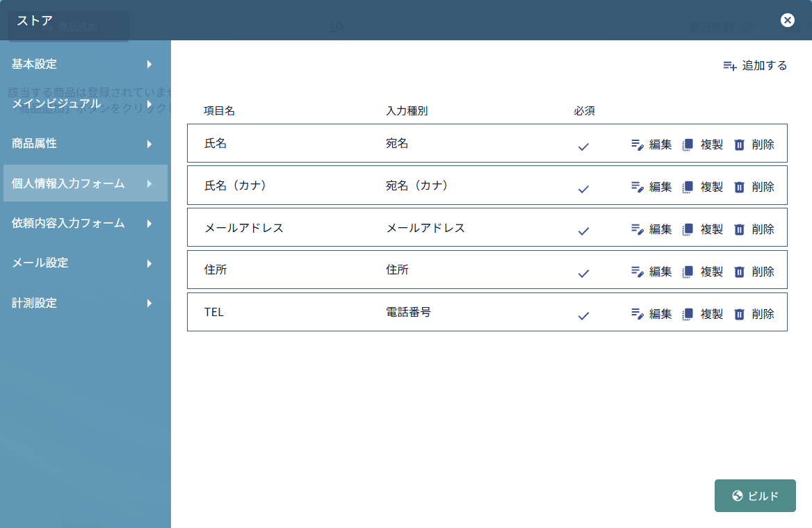This screenshot has width=812, height=528.
Task: Click the 削除 text for 氏名（カナ）
Action: point(763,188)
